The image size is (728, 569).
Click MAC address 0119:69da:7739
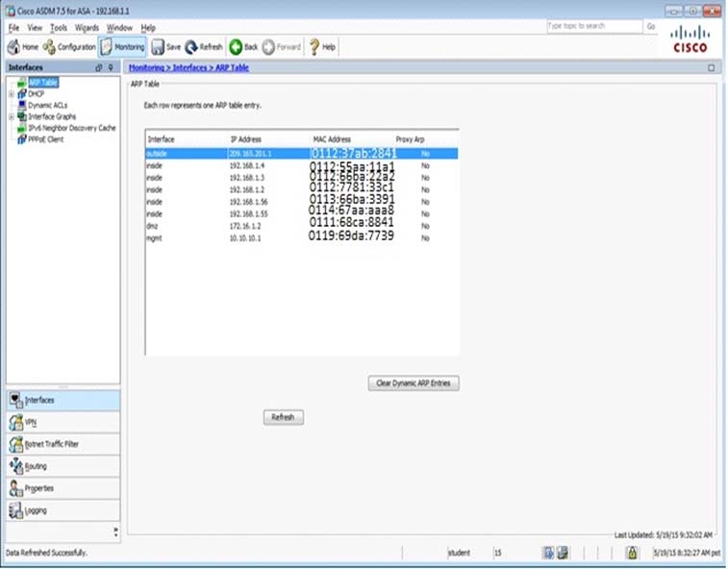[x=351, y=235]
